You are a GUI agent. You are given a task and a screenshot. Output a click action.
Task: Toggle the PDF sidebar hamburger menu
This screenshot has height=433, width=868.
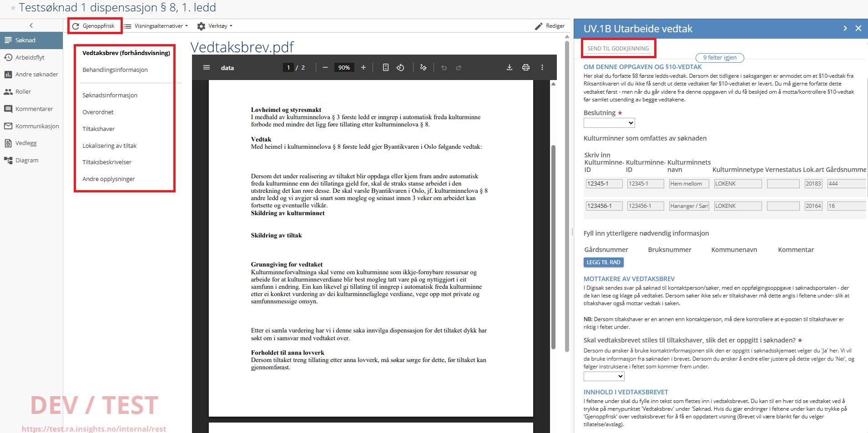pos(207,67)
